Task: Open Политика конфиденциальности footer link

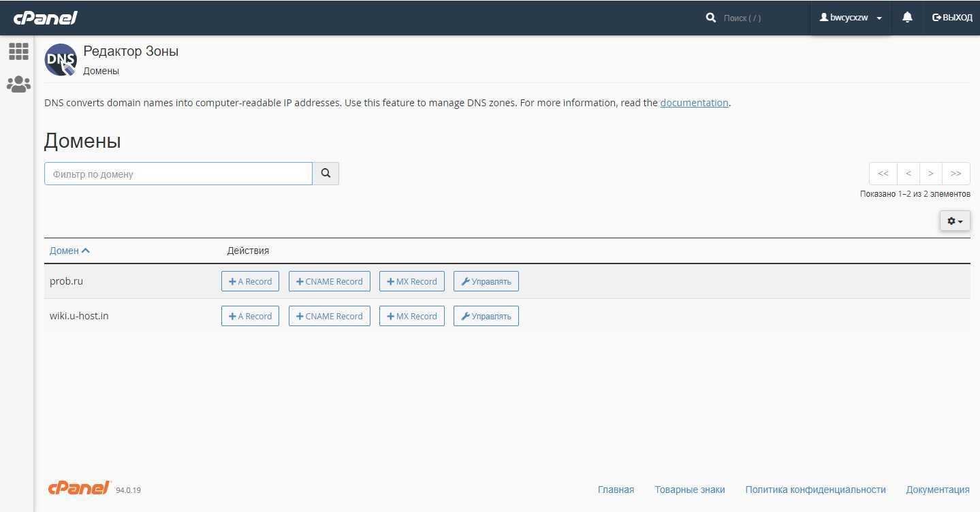Action: click(x=815, y=490)
